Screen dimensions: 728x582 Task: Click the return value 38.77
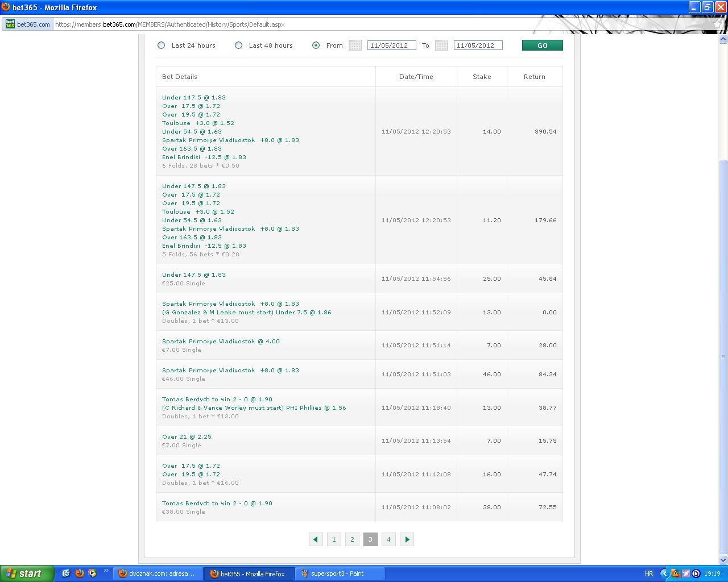(x=548, y=408)
